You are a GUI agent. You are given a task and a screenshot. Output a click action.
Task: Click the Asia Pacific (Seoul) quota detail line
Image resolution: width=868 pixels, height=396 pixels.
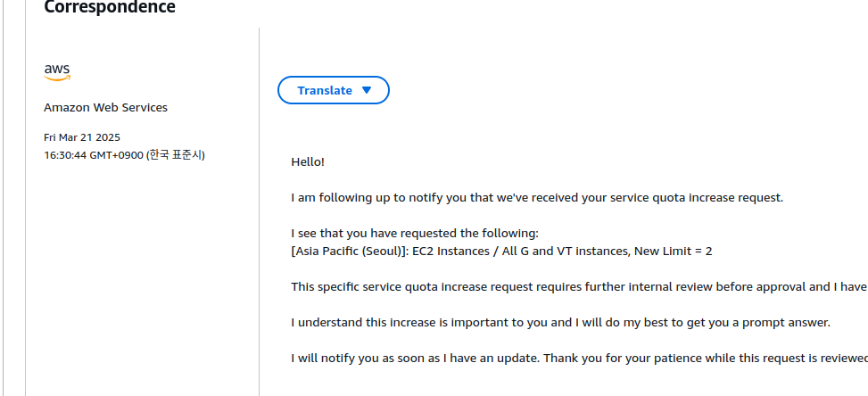501,252
